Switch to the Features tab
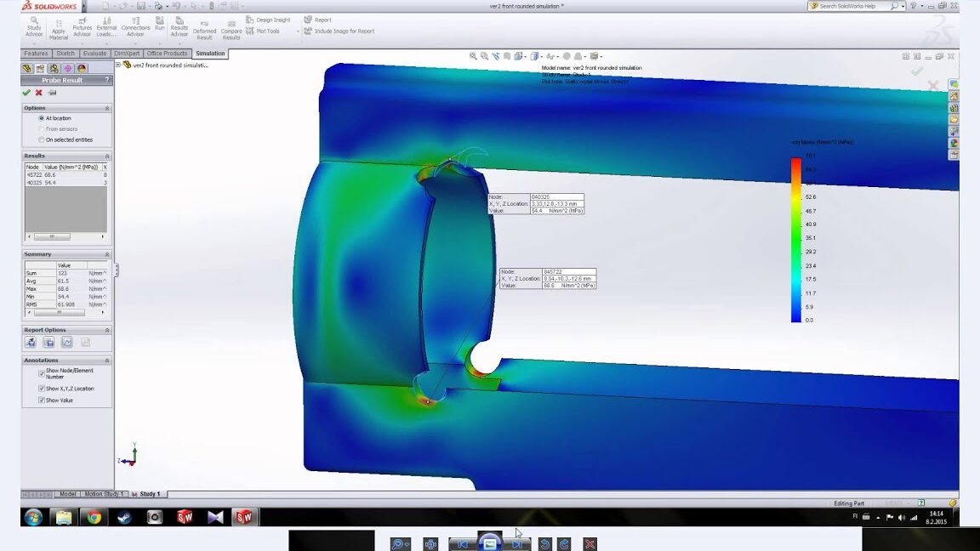Screen dimensions: 980x551 pyautogui.click(x=37, y=54)
